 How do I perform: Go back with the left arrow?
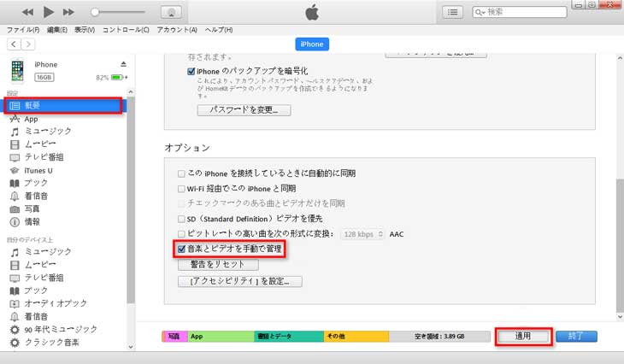click(x=14, y=44)
